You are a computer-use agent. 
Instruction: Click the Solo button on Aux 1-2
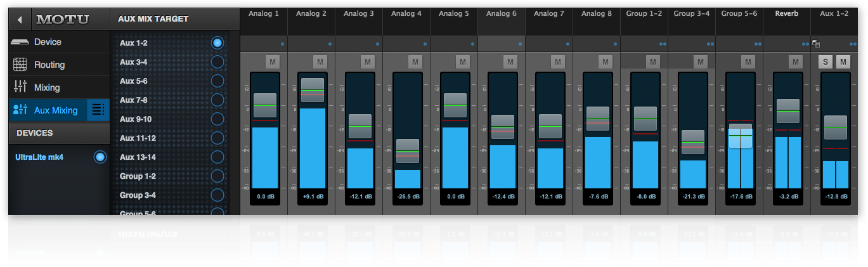pos(826,62)
